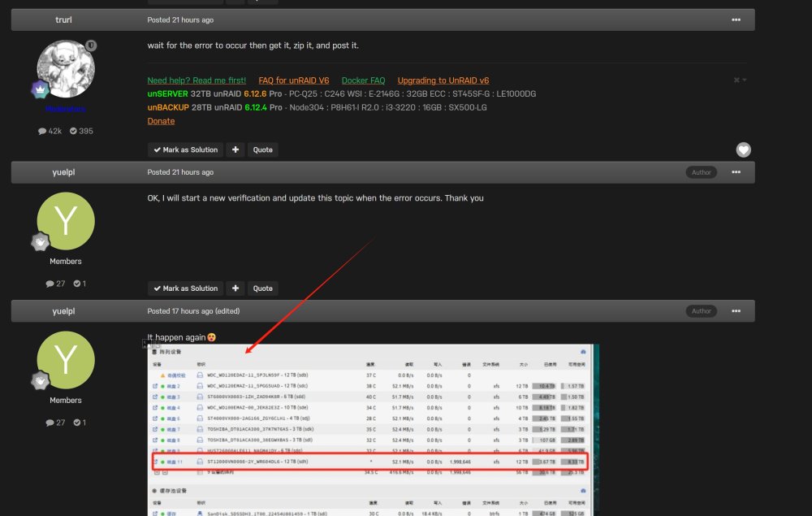Open signature options dropdown arrow beside X
The width and height of the screenshot is (812, 516).
tap(745, 80)
